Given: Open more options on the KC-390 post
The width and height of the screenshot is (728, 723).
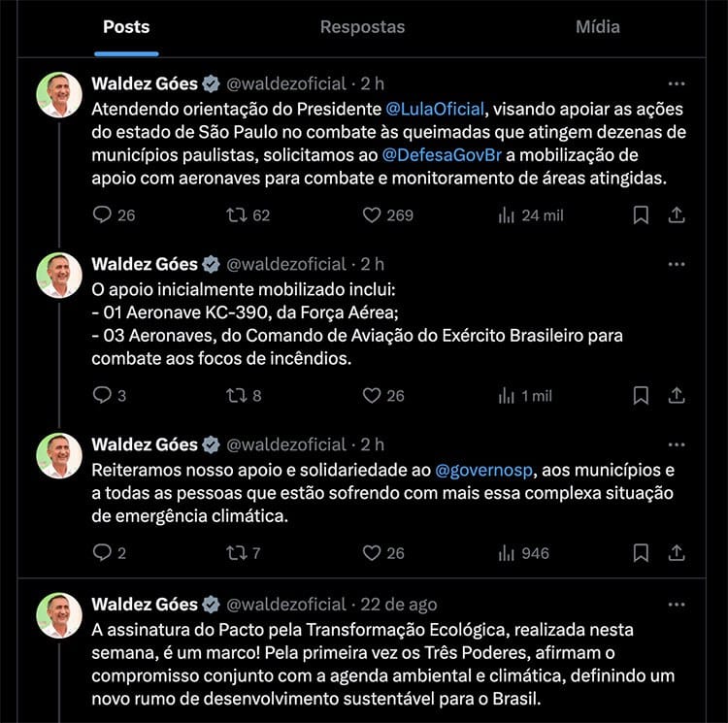Looking at the screenshot, I should click(677, 264).
